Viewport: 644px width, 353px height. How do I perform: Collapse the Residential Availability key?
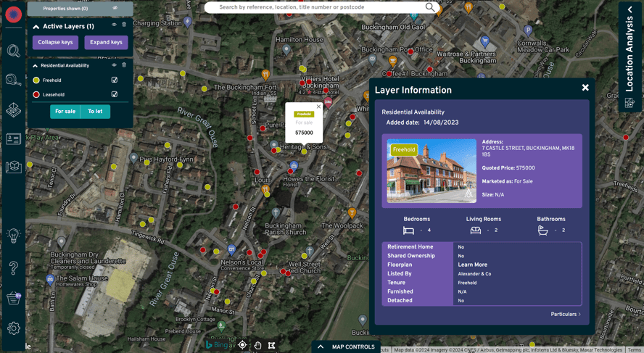click(x=36, y=65)
